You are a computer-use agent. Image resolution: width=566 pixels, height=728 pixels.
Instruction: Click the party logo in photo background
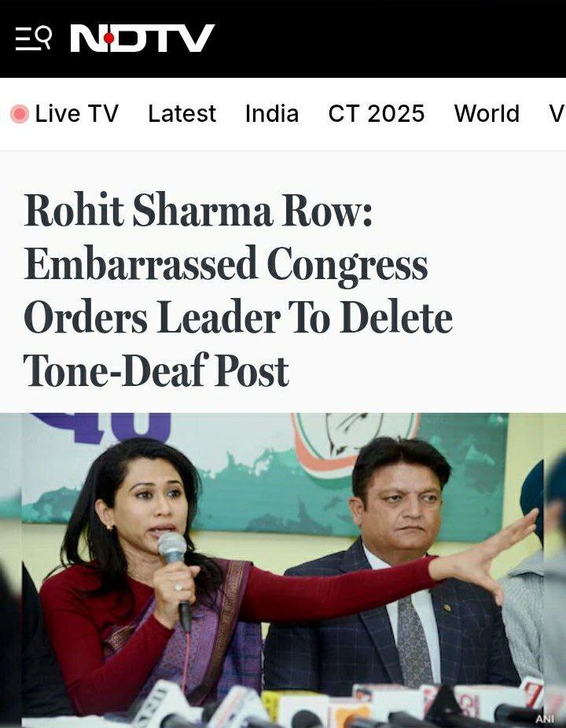pyautogui.click(x=355, y=446)
